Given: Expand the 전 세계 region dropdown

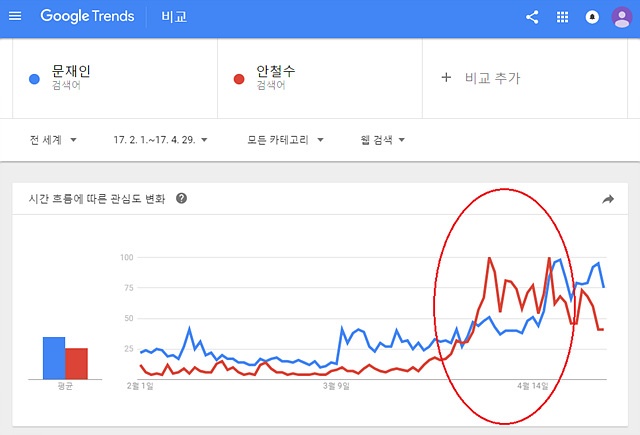Looking at the screenshot, I should tap(53, 140).
